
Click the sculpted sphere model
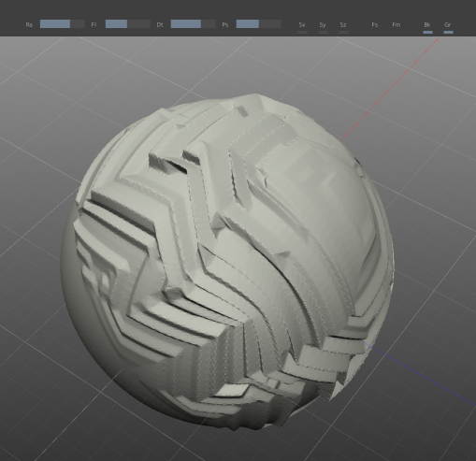coord(227,262)
